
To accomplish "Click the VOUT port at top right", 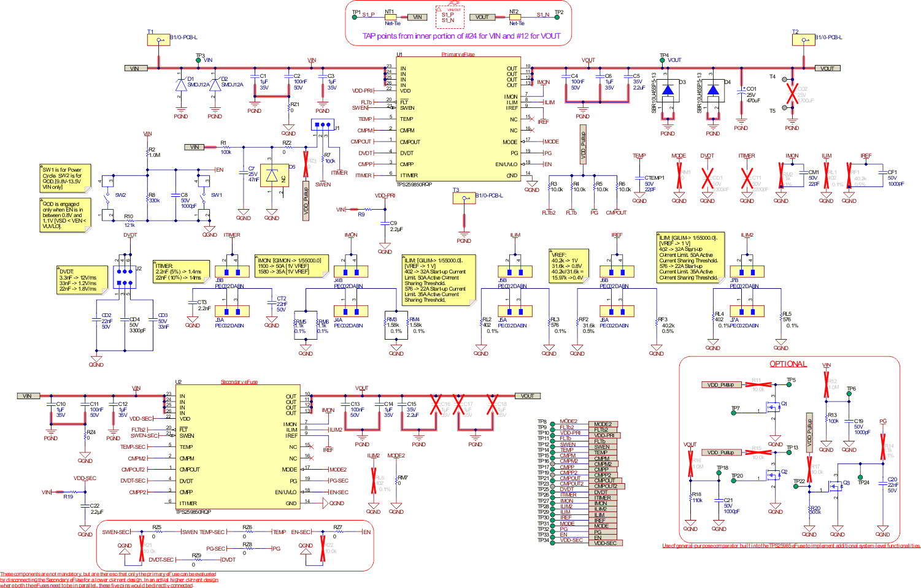I will (827, 69).
